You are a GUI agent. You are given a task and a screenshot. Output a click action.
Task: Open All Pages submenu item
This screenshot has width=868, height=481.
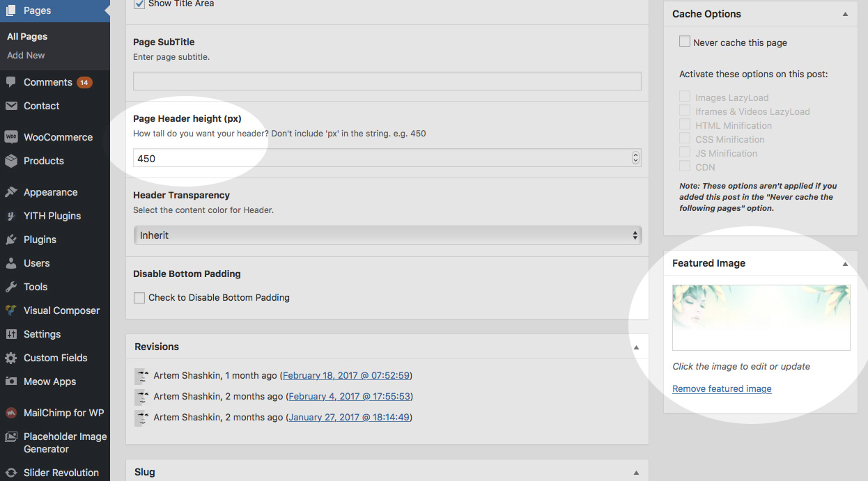click(27, 36)
